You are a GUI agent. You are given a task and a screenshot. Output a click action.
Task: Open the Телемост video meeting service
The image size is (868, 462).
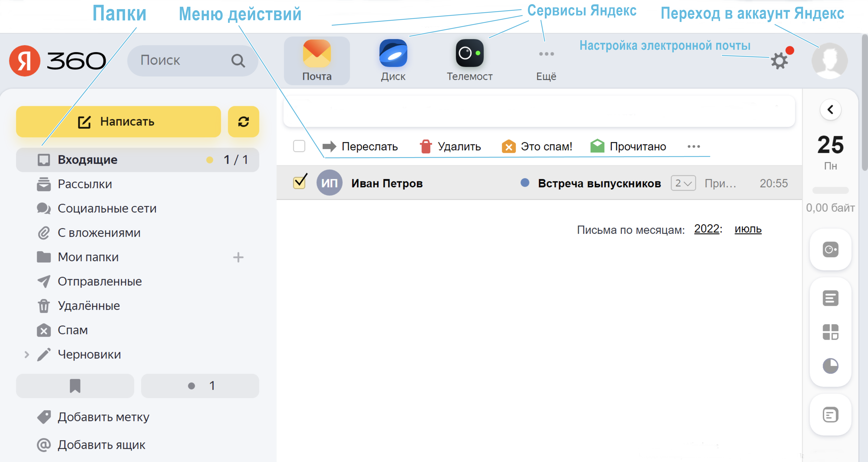[x=469, y=61]
